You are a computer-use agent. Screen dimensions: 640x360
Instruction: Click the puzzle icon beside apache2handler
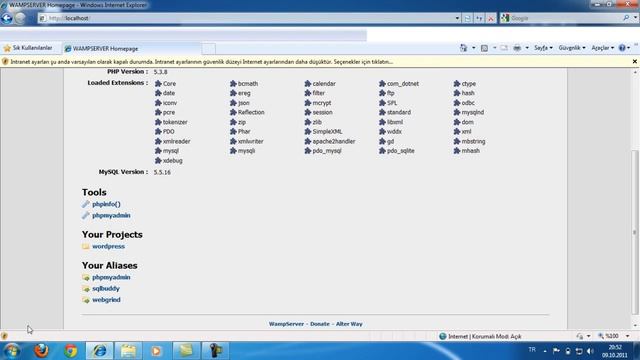(x=308, y=141)
